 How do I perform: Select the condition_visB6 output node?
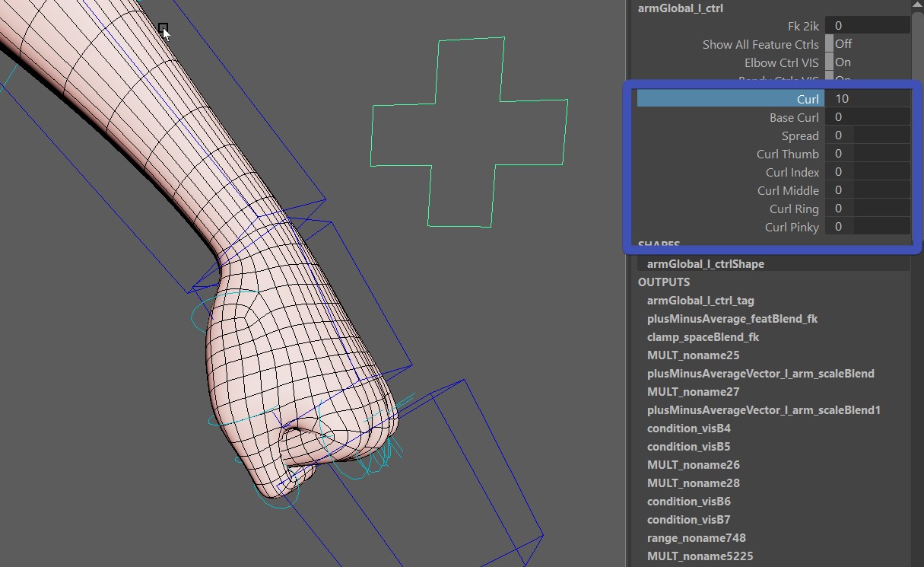pyautogui.click(x=688, y=502)
